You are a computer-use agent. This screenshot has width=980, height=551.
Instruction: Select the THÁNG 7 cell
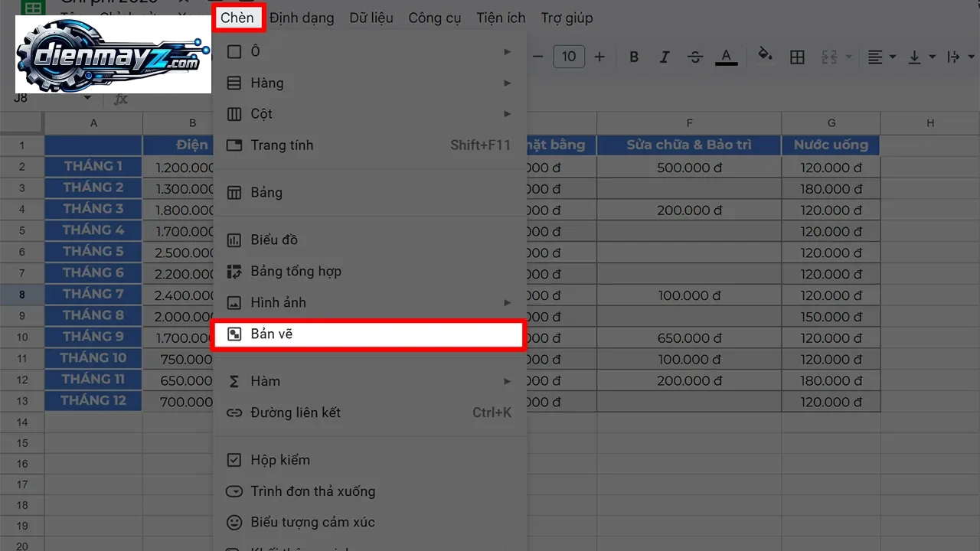(93, 294)
